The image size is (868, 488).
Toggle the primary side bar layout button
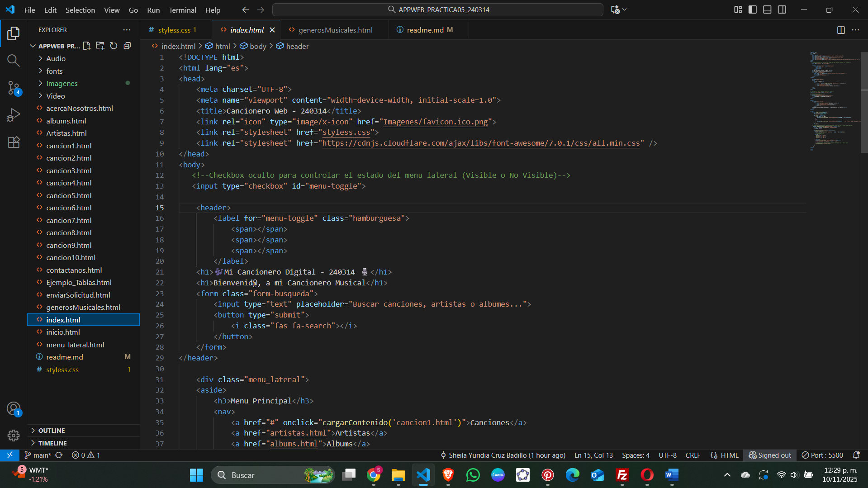point(753,9)
